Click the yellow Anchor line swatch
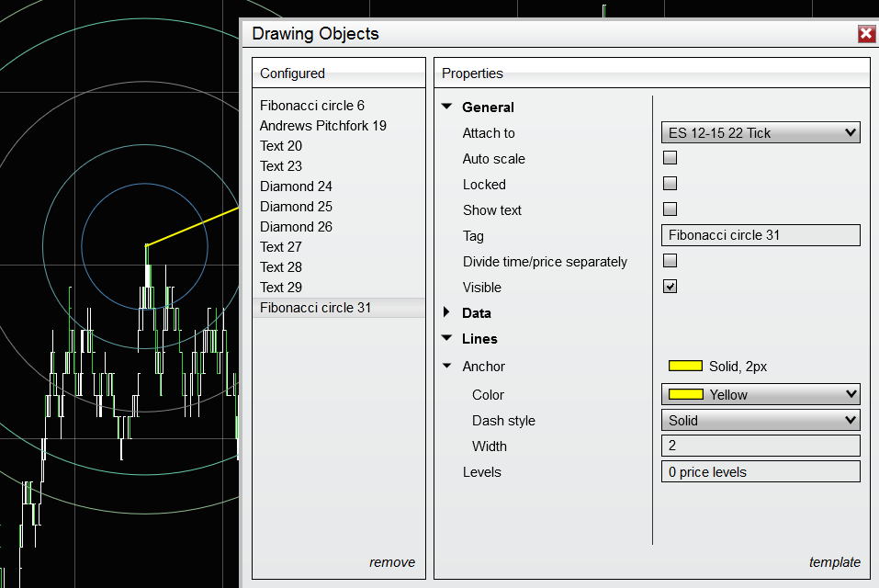This screenshot has width=879, height=588. pyautogui.click(x=685, y=367)
